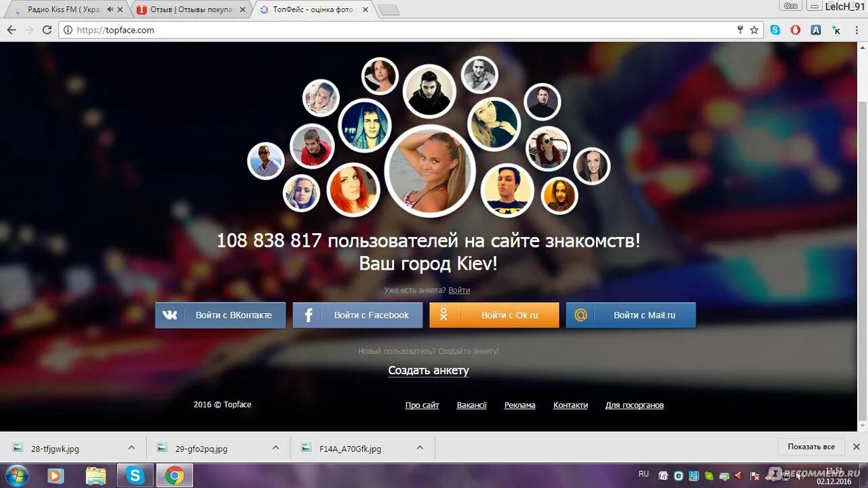Expand options for F14A_A70Gfk.jpg download
This screenshot has width=868, height=488.
point(420,447)
